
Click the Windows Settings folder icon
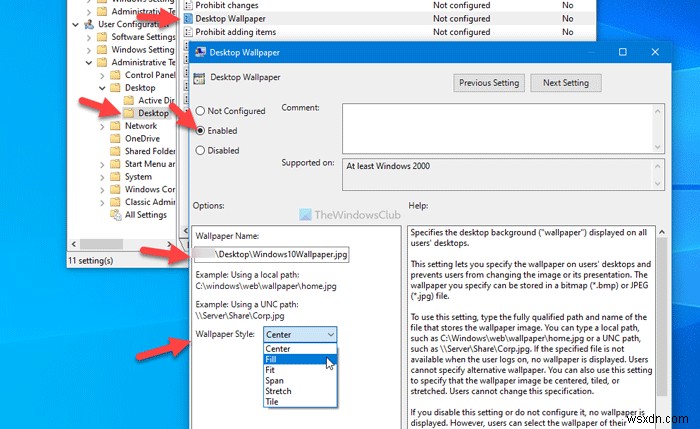point(102,50)
